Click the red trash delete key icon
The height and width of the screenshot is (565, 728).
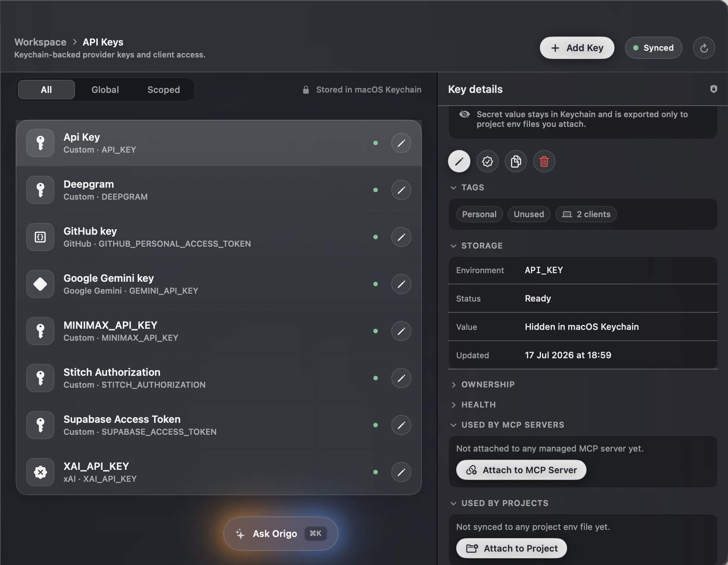click(x=544, y=161)
